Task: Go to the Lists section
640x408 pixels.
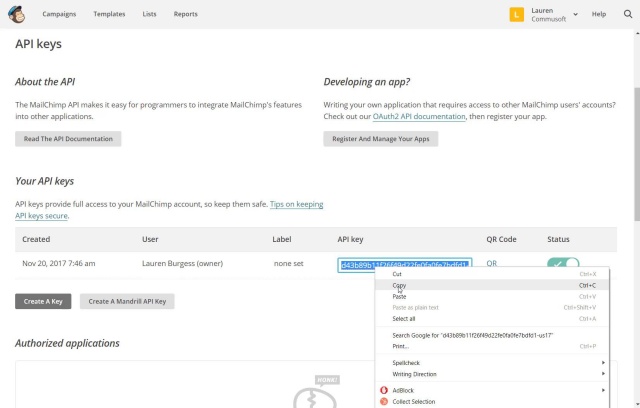Action: click(149, 14)
